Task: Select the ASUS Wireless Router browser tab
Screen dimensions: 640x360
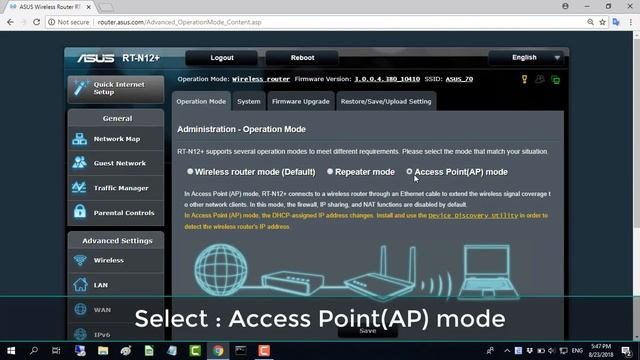Action: [51, 7]
